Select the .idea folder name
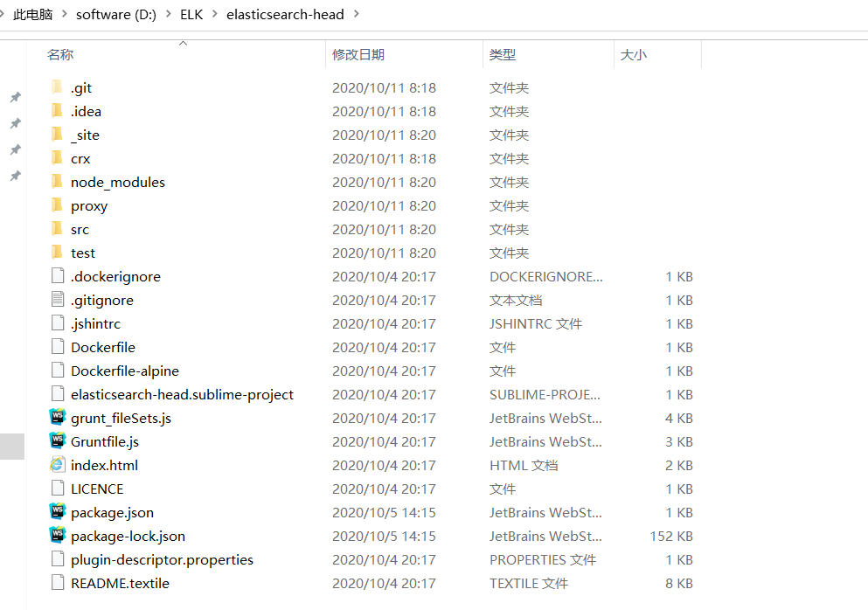868x610 pixels. pyautogui.click(x=86, y=111)
